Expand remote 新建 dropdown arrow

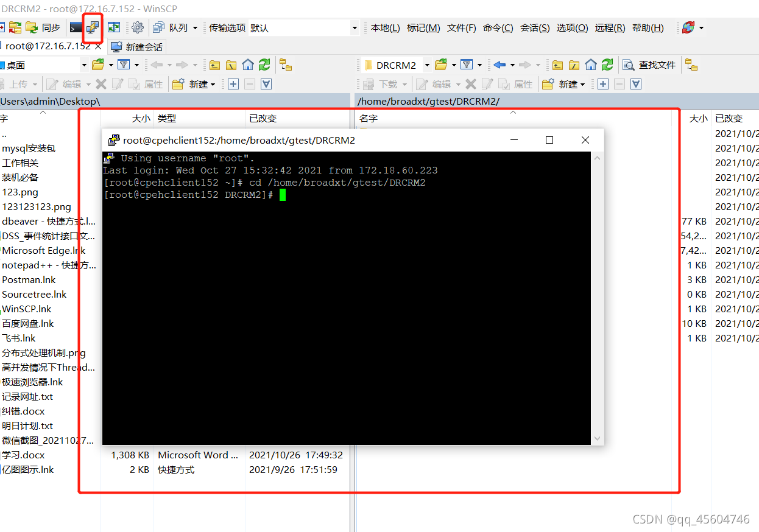coord(582,84)
